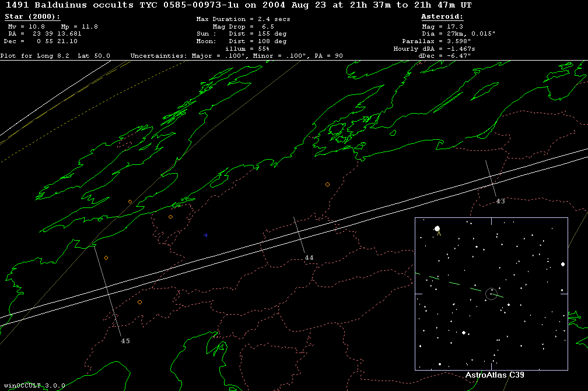Click the AstroAtlas C39 chart label
Image resolution: width=588 pixels, height=391 pixels.
[495, 375]
